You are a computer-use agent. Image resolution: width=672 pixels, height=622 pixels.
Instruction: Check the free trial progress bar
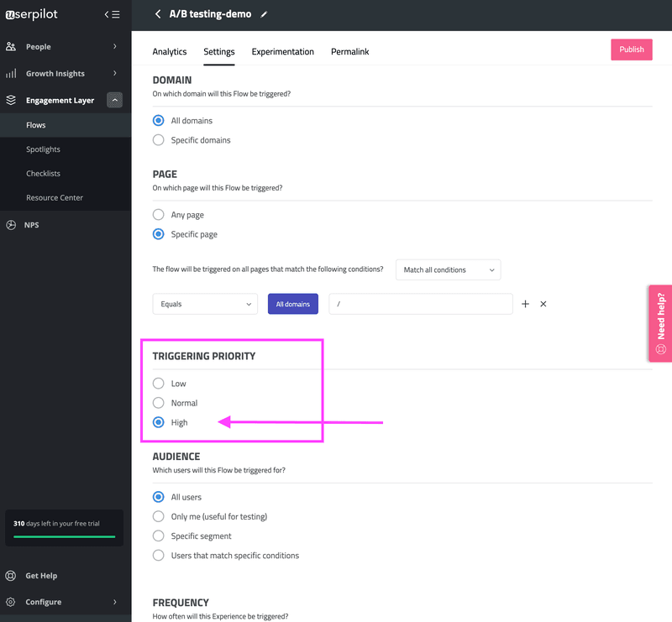[x=63, y=537]
